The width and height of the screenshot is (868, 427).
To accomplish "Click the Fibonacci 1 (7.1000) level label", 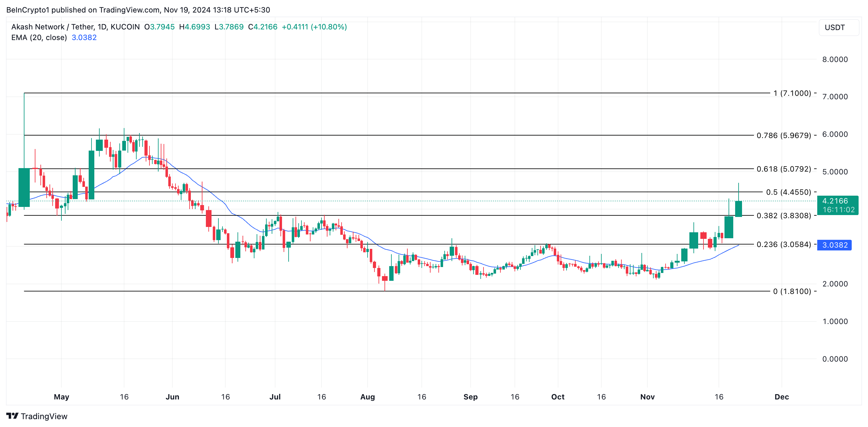I will (792, 93).
